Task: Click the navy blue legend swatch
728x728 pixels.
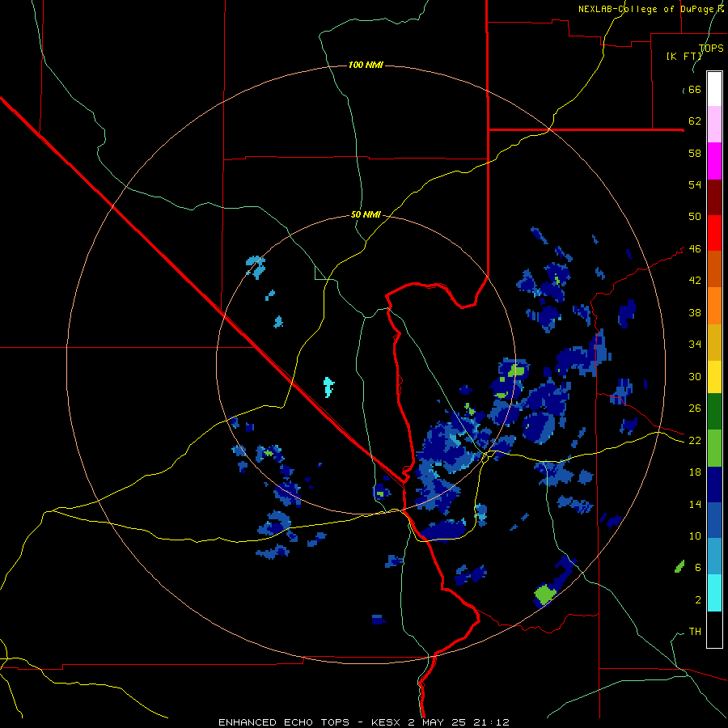Action: [x=714, y=485]
